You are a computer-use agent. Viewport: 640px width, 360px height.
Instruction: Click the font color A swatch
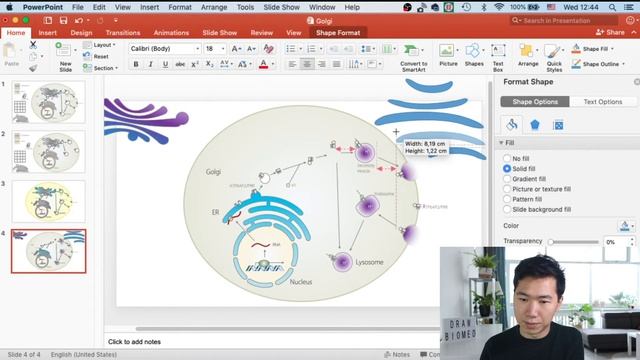[x=263, y=64]
